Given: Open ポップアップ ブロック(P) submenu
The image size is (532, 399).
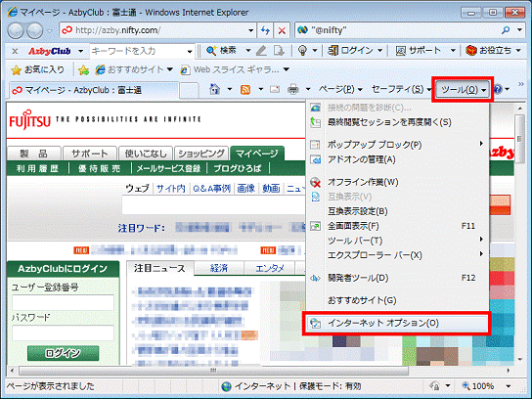Looking at the screenshot, I should tap(397, 145).
